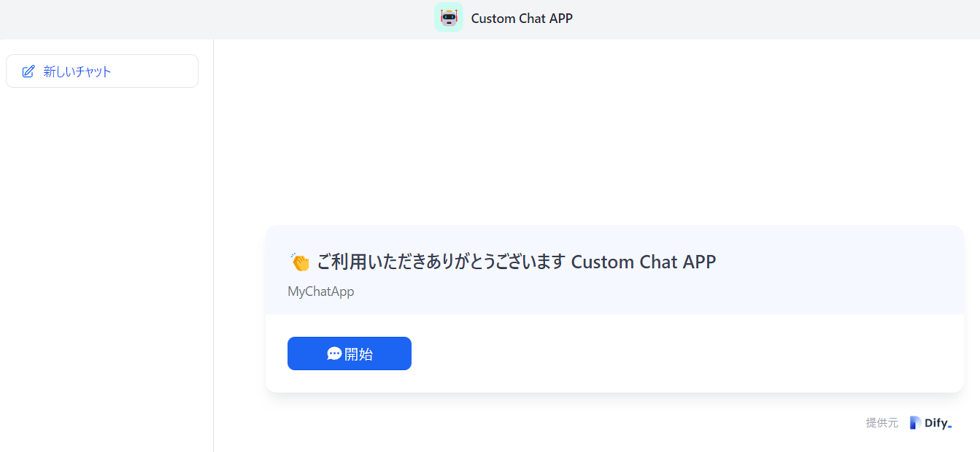Open the Dify wordmark link

[938, 423]
